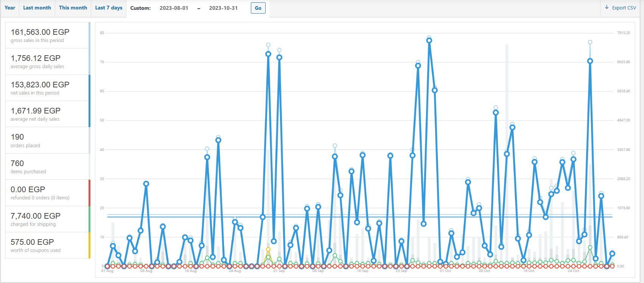Image resolution: width=644 pixels, height=283 pixels.
Task: Click the red refunded orders legend entry
Action: pyautogui.click(x=48, y=193)
